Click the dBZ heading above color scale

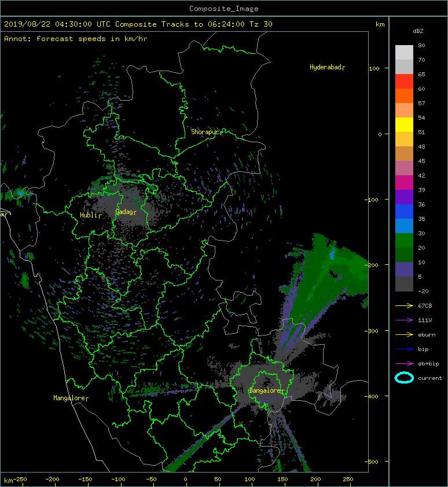(418, 31)
